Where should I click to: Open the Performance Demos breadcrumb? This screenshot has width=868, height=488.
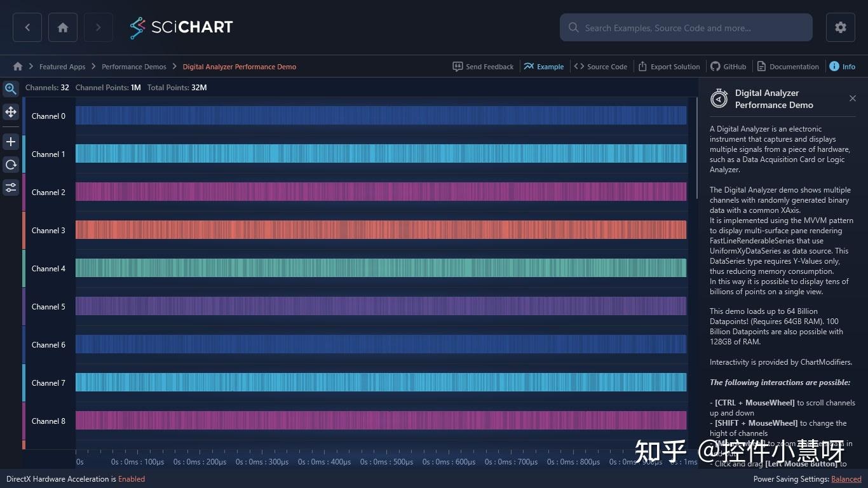(x=133, y=66)
